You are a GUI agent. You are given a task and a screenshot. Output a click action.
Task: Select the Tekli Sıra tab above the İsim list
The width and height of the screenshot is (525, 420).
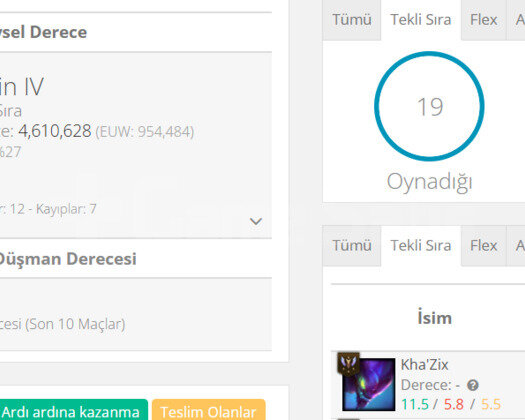421,246
